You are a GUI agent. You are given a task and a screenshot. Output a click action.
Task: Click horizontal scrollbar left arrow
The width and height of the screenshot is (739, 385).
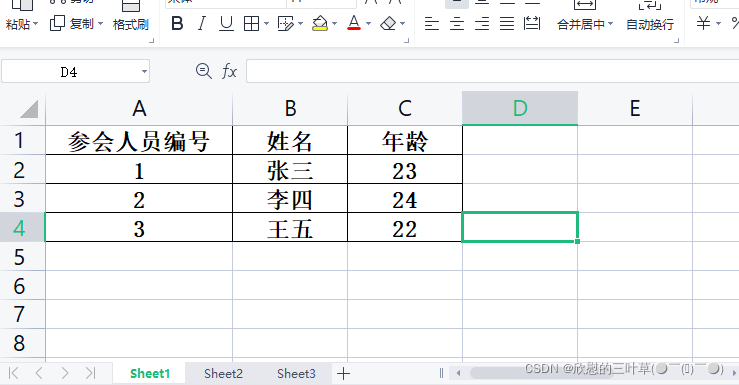(458, 373)
